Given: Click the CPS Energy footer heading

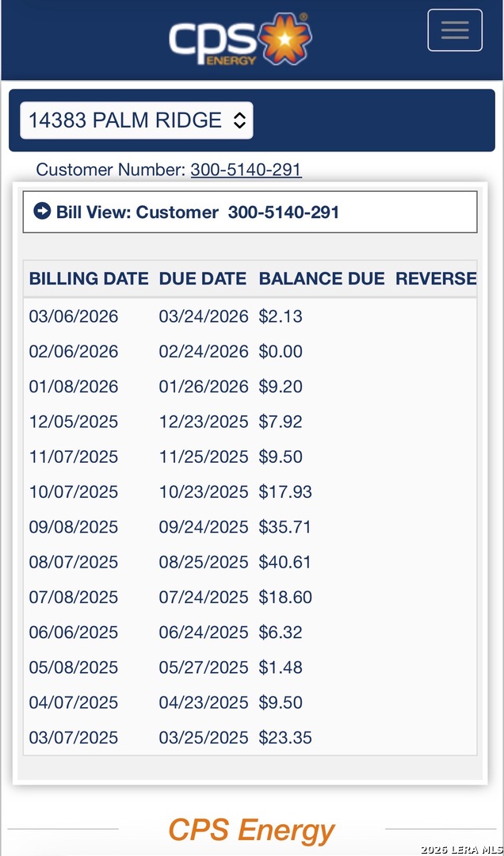Looking at the screenshot, I should [251, 830].
